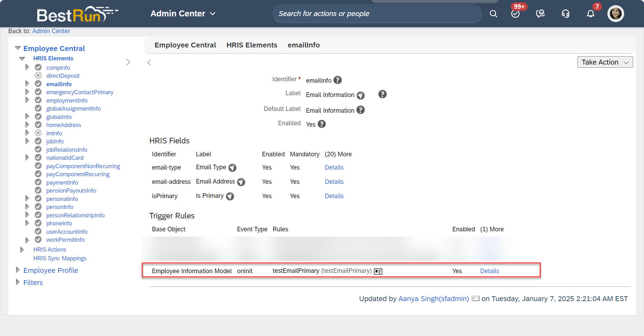This screenshot has height=336, width=644.
Task: Open the feedback chat icon in header
Action: (x=540, y=14)
